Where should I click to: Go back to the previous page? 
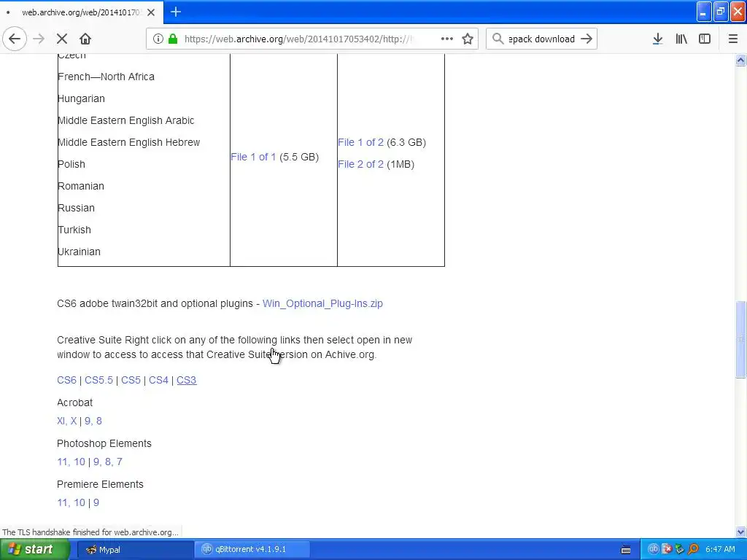pyautogui.click(x=15, y=39)
